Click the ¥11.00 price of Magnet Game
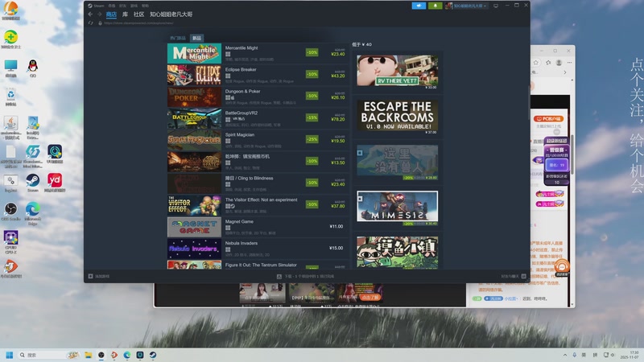 336,226
